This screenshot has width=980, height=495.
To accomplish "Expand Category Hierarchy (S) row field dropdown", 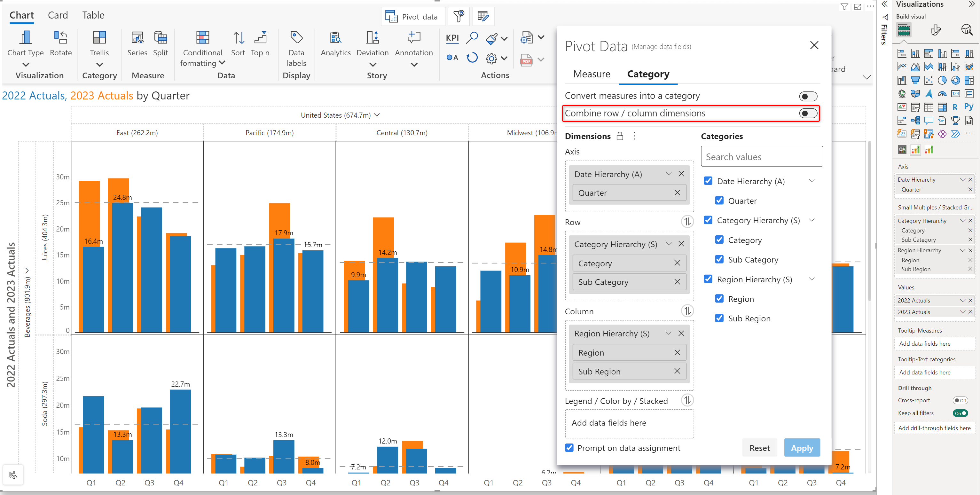I will pyautogui.click(x=669, y=244).
